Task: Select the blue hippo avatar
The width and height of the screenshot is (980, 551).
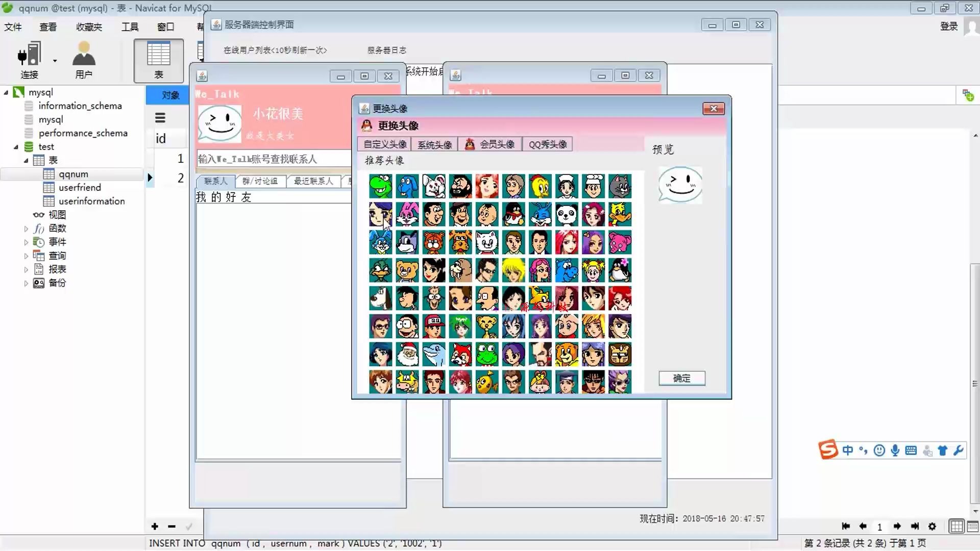Action: pos(567,270)
